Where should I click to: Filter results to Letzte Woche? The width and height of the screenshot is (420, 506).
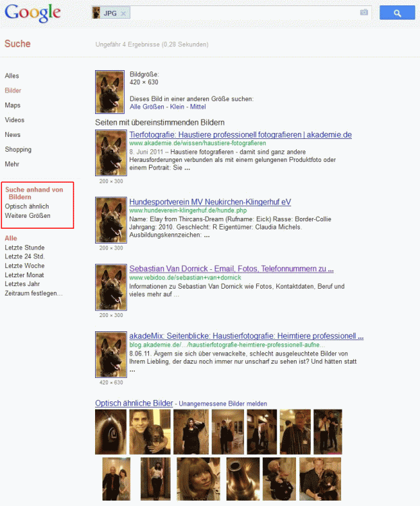point(24,266)
